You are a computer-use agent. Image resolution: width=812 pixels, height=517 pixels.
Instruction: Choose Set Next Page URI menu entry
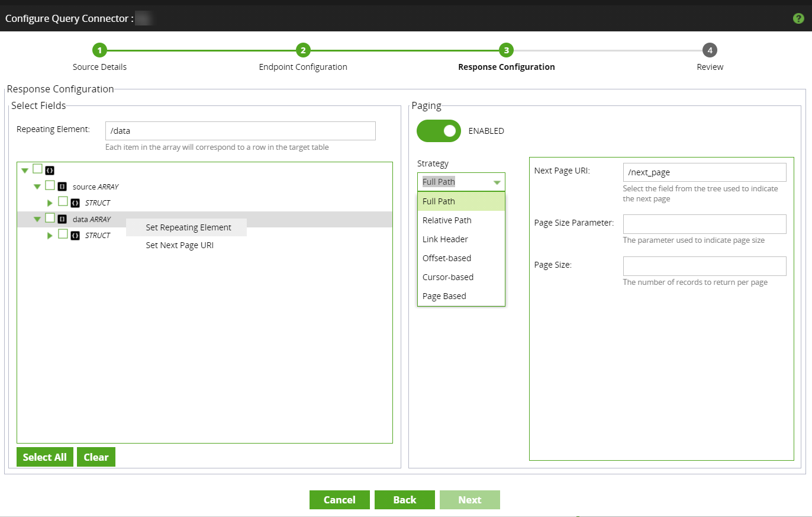(186, 245)
